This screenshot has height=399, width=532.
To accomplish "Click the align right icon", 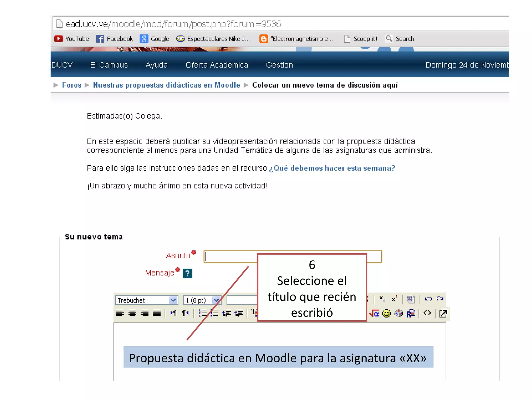I will click(x=144, y=313).
